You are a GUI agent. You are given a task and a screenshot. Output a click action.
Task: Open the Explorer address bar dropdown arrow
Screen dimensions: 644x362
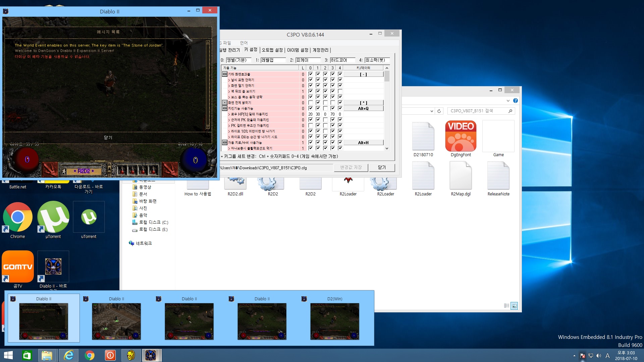coord(431,111)
